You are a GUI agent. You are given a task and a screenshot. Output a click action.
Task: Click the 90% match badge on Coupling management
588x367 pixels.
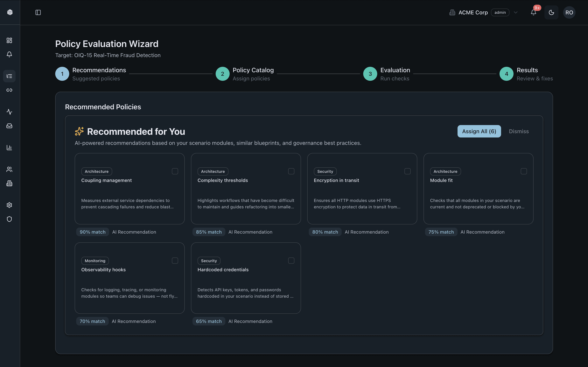coord(92,232)
